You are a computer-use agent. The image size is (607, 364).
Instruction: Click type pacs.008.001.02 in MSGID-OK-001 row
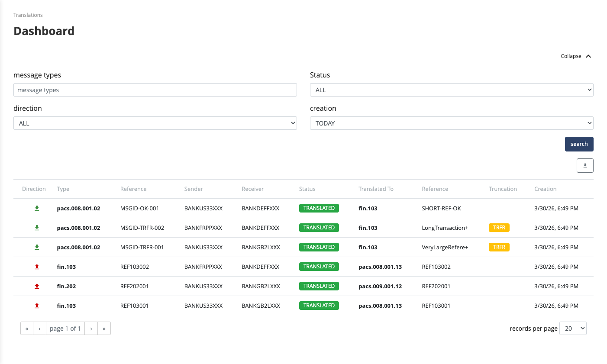click(x=78, y=208)
